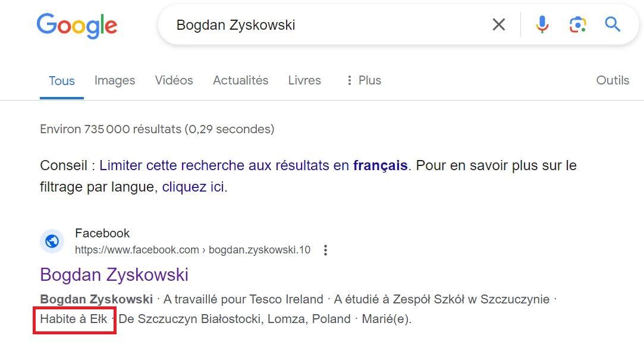The image size is (644, 351).
Task: Click the Bogdan Zyskowski result title
Action: pyautogui.click(x=114, y=274)
